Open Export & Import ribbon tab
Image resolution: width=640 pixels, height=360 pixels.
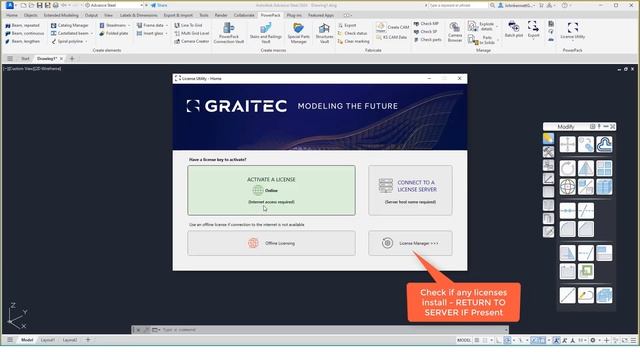pyautogui.click(x=178, y=15)
